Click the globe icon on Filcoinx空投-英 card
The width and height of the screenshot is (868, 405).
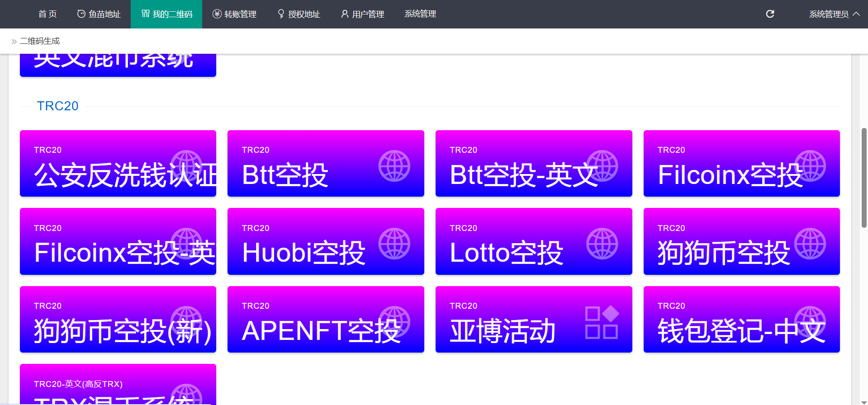coord(186,244)
